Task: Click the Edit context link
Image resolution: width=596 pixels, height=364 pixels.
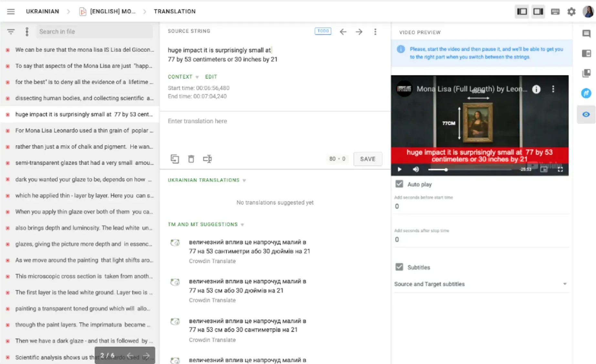Action: point(211,77)
